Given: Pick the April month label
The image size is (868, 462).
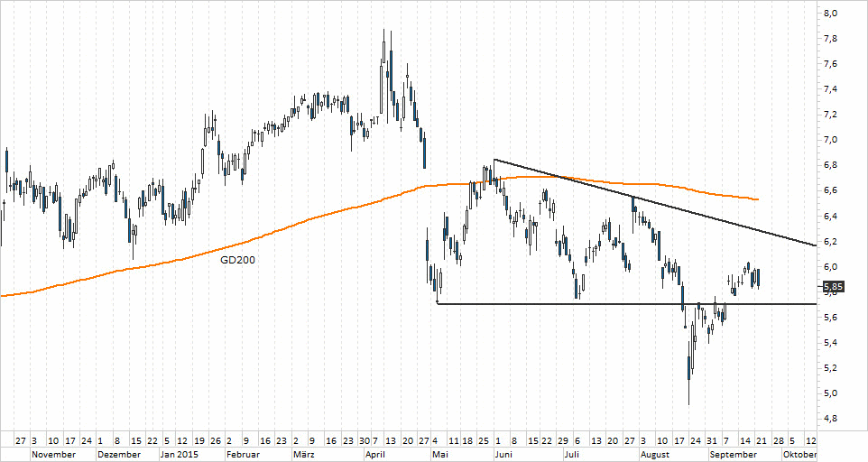Looking at the screenshot, I should [377, 455].
